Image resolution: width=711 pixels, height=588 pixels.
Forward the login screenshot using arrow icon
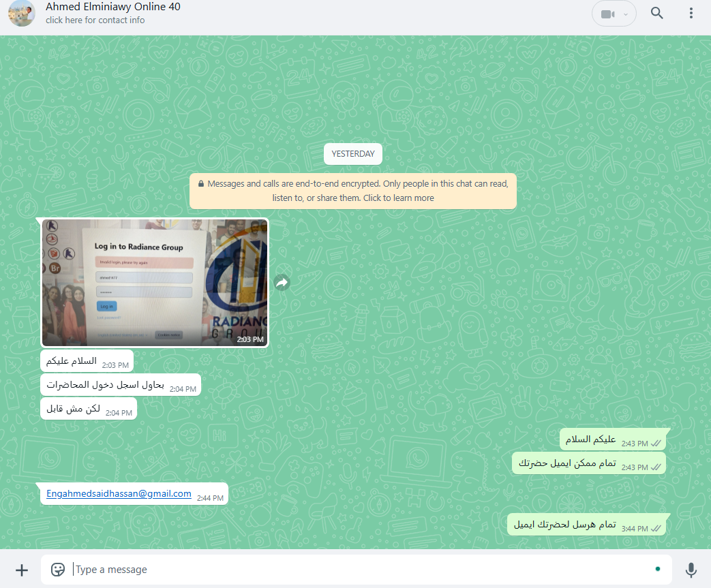coord(282,283)
